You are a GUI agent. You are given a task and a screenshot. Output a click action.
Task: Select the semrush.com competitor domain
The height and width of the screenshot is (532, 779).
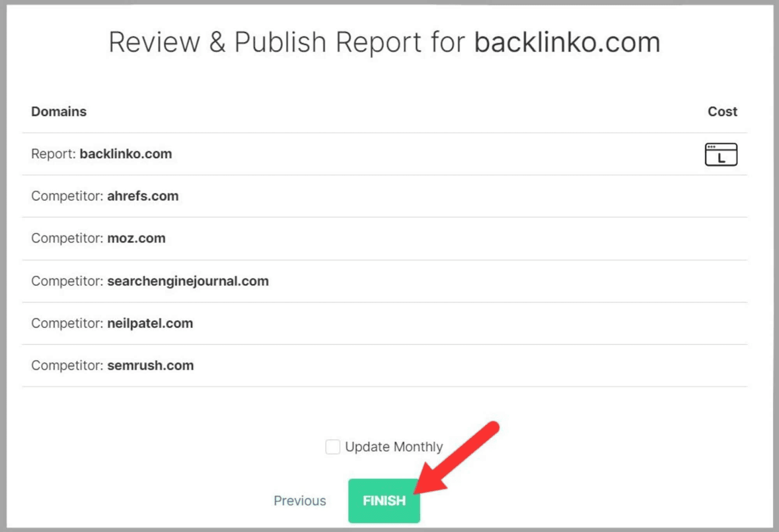tap(150, 366)
